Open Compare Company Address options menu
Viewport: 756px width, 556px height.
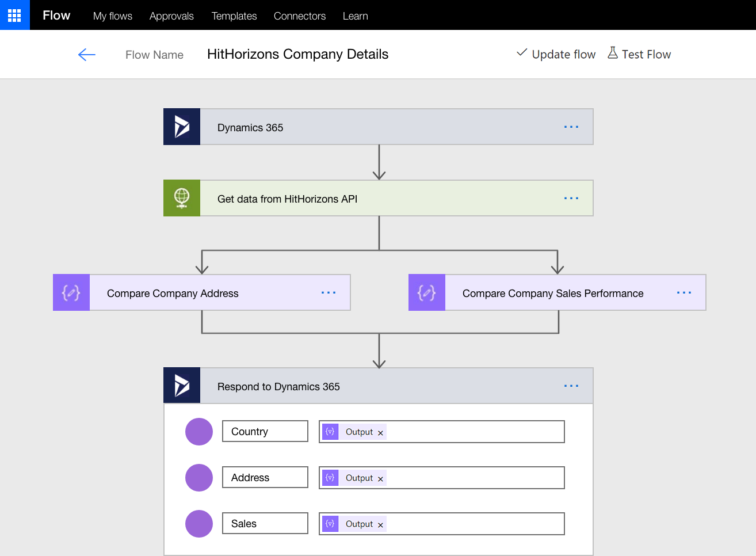(x=329, y=292)
